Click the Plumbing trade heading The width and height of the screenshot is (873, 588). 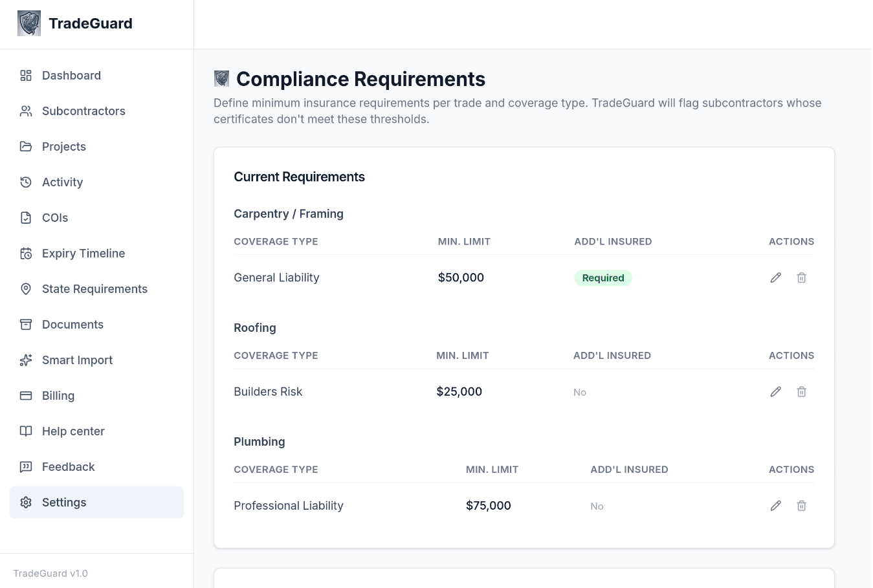click(260, 442)
